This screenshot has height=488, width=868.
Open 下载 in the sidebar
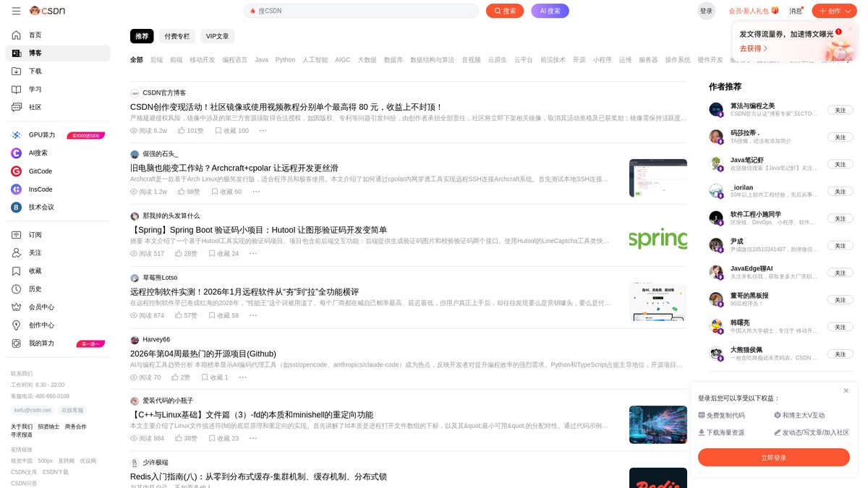coord(58,71)
